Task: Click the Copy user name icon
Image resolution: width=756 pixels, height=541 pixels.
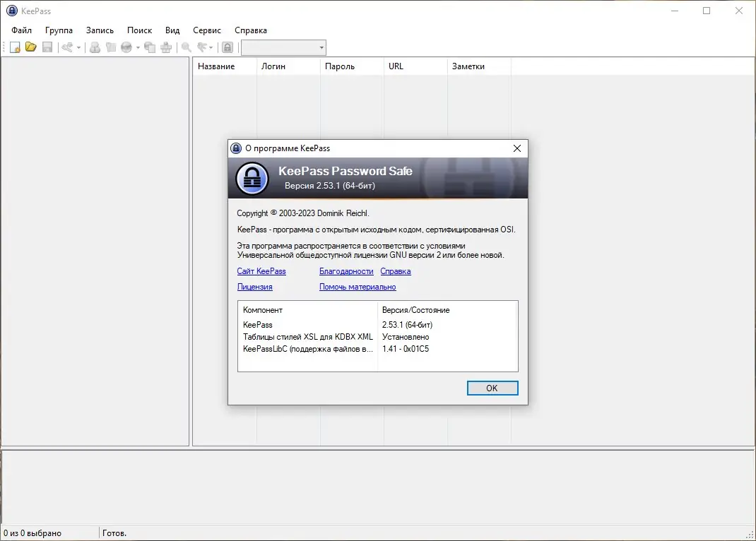Action: (x=95, y=47)
